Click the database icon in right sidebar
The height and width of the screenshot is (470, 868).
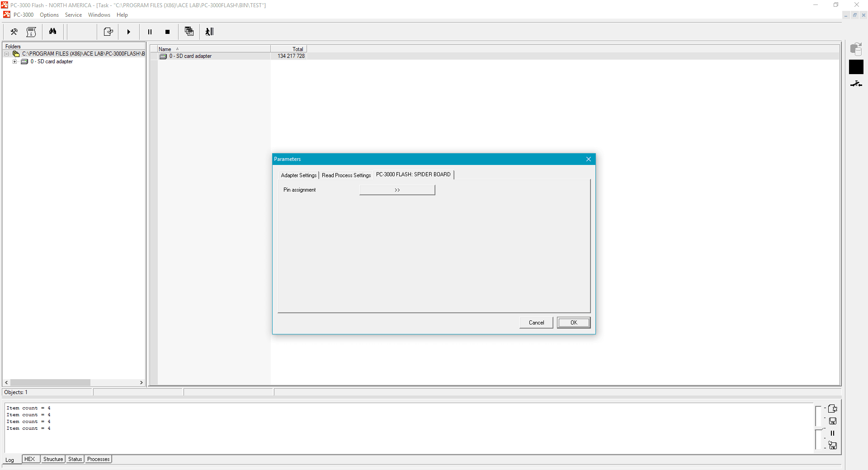[x=856, y=49]
